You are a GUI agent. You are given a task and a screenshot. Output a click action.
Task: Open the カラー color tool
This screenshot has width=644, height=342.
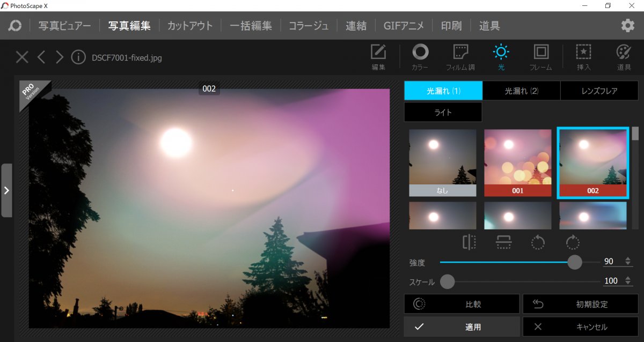(420, 57)
